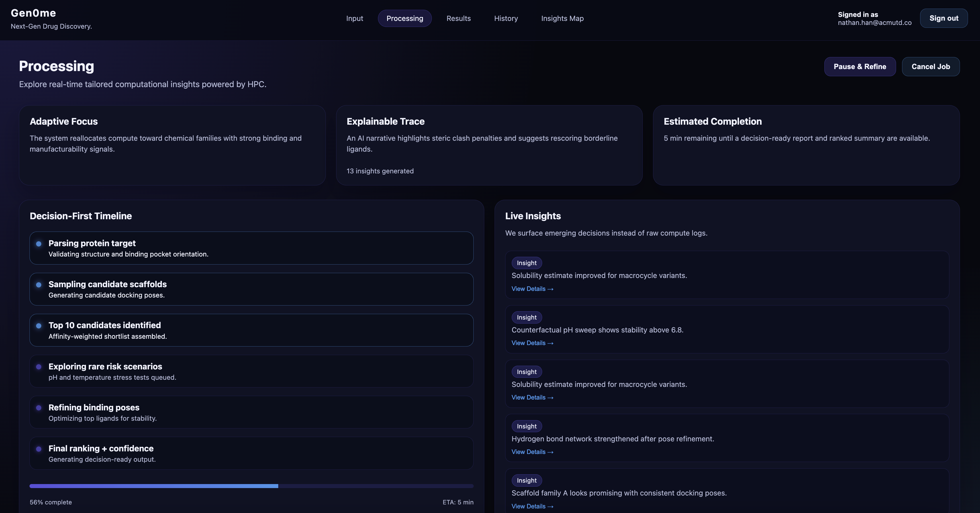Click the Parsing protein target step dot
Viewport: 980px width, 513px height.
tap(39, 244)
